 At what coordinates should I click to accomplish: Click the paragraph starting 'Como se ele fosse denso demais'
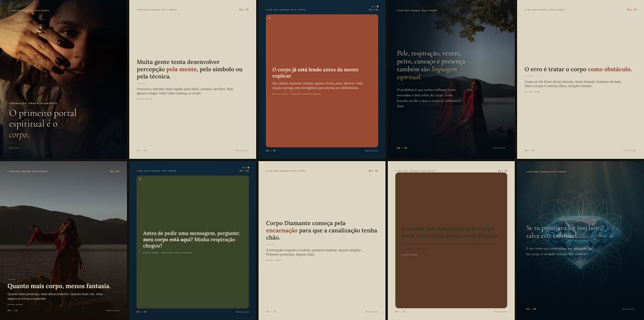pos(573,84)
